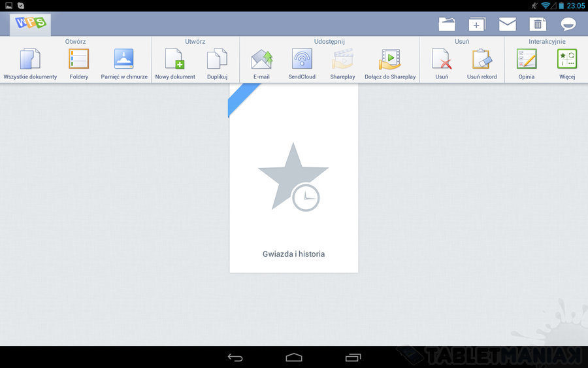Start Shareplay presentation sharing
Screen dimensions: 588x368
point(342,60)
